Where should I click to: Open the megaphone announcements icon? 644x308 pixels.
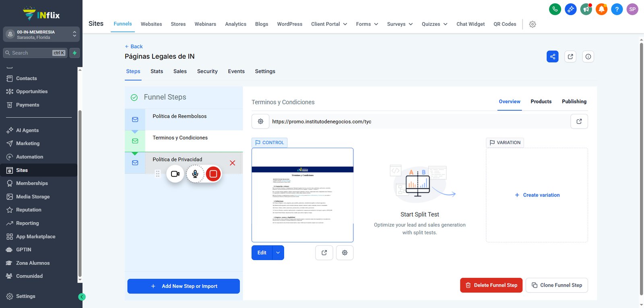(x=586, y=9)
